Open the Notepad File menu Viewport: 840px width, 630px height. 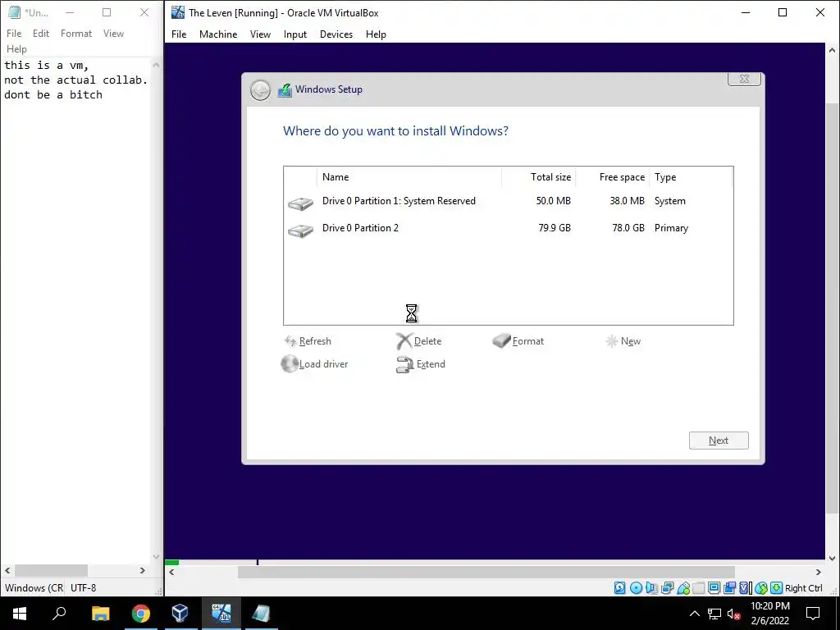[x=14, y=33]
